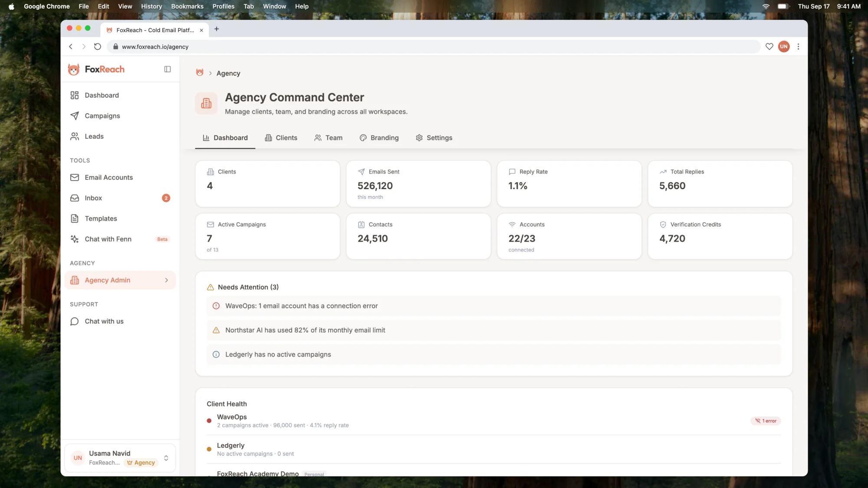
Task: Click the Beta tag beside Chat with Fenn
Action: pos(162,239)
